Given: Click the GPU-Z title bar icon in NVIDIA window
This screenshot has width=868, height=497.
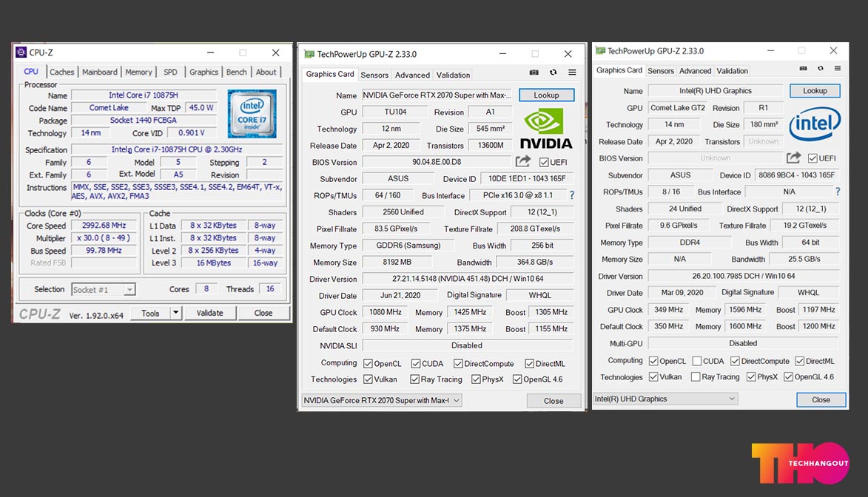Looking at the screenshot, I should (x=309, y=54).
